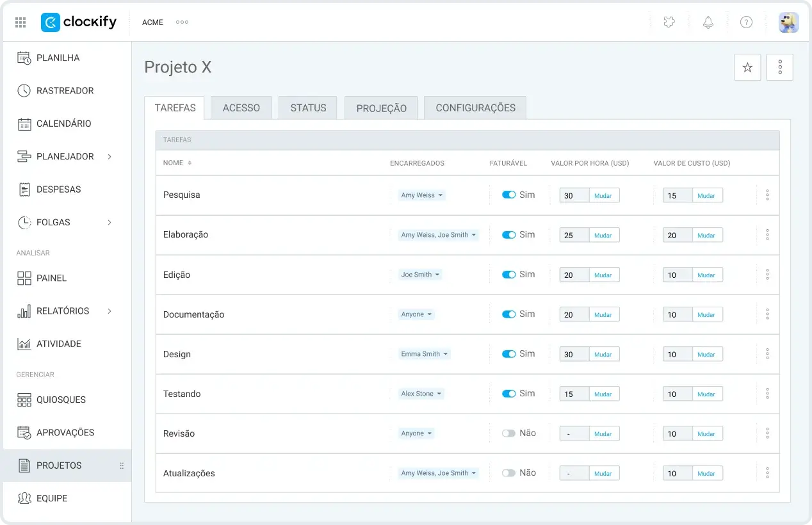The image size is (812, 525).
Task: Open the user avatar profile picture
Action: pos(788,22)
